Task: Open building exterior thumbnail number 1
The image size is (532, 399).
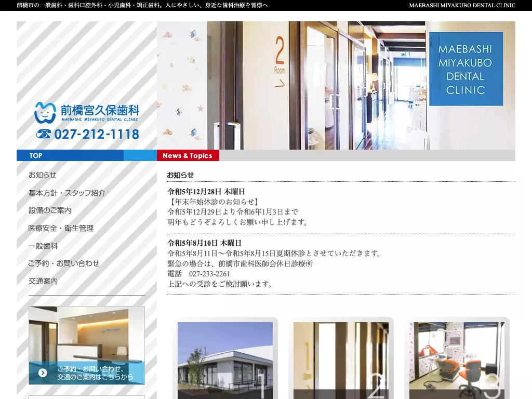Action: coord(225,361)
